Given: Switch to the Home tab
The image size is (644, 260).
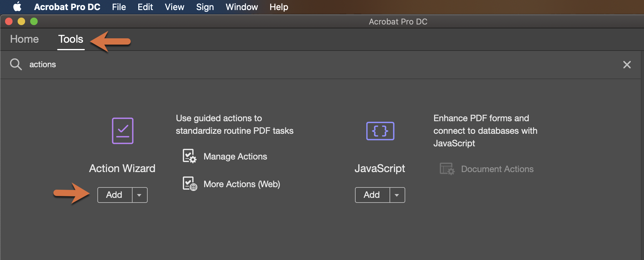Looking at the screenshot, I should click(x=25, y=39).
